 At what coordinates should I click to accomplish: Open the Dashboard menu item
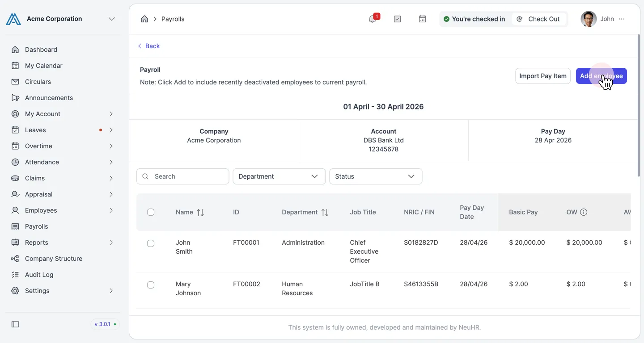[63, 50]
